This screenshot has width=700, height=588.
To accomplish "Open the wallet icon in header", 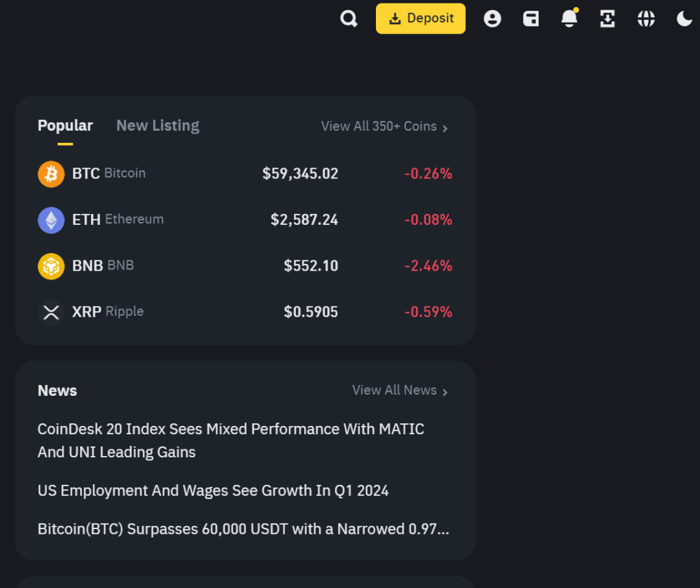I will pyautogui.click(x=531, y=19).
